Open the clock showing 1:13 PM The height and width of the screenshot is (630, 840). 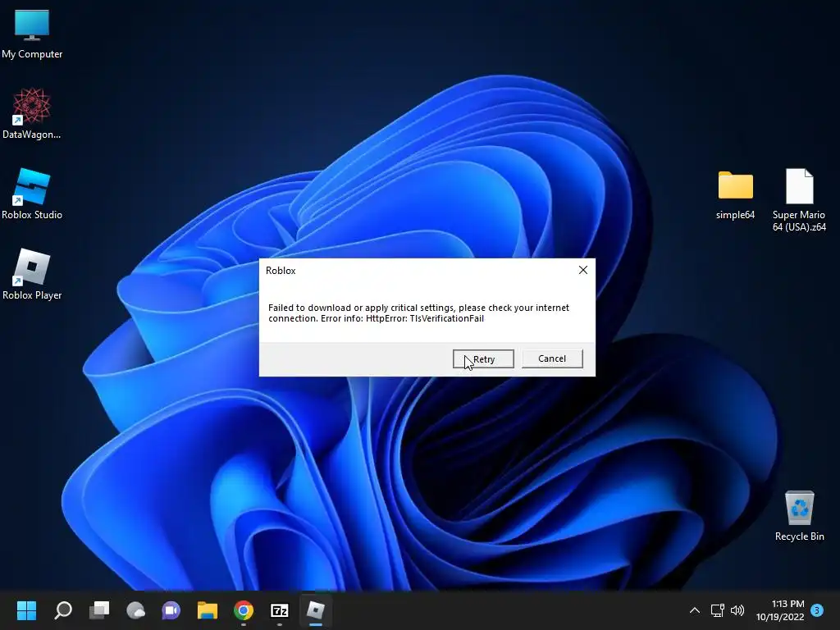click(x=780, y=610)
